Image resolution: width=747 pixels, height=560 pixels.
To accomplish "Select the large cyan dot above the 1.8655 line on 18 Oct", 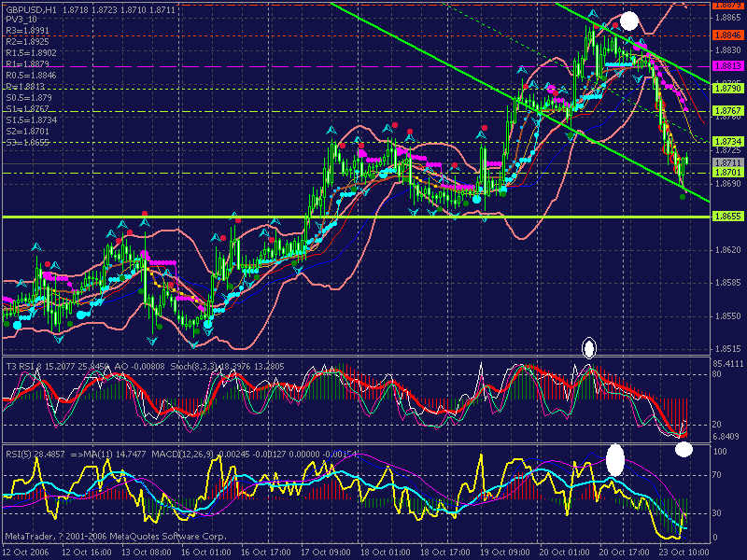I will 476,200.
